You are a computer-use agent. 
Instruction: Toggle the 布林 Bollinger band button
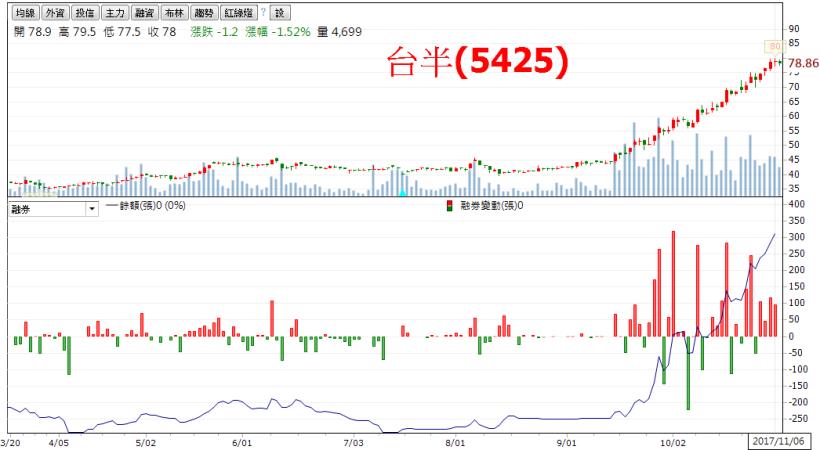pos(174,13)
